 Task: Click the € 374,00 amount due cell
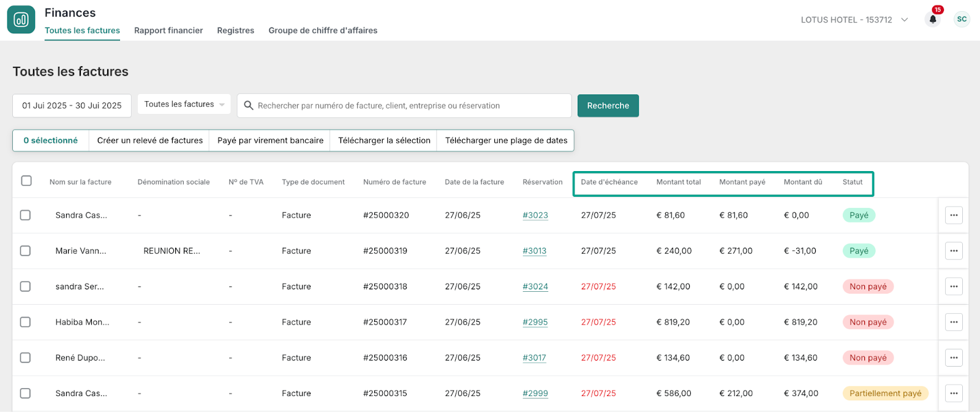tap(801, 393)
